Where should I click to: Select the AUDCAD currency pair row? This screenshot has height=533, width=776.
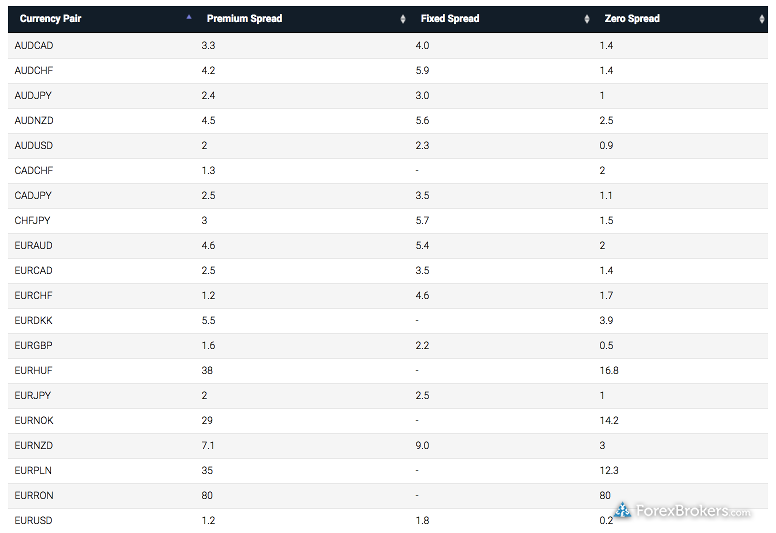(x=388, y=46)
